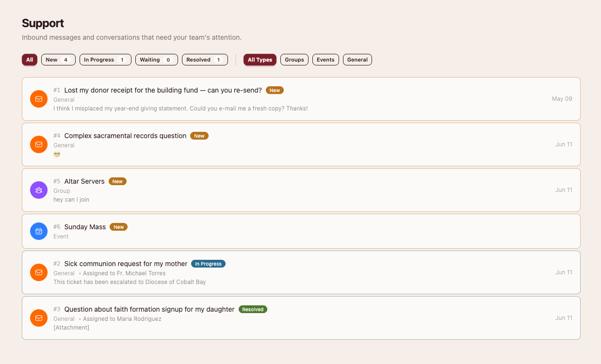The height and width of the screenshot is (364, 601).
Task: Show In Progress tickets
Action: (x=105, y=60)
